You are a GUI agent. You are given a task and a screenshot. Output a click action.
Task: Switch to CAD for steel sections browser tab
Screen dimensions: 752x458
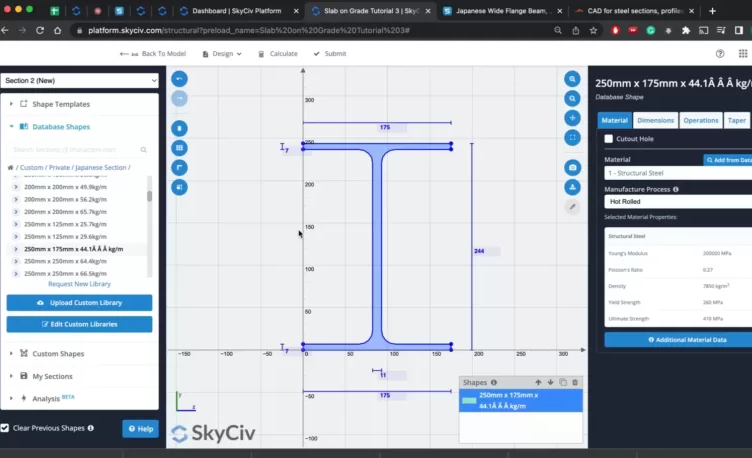(x=634, y=11)
